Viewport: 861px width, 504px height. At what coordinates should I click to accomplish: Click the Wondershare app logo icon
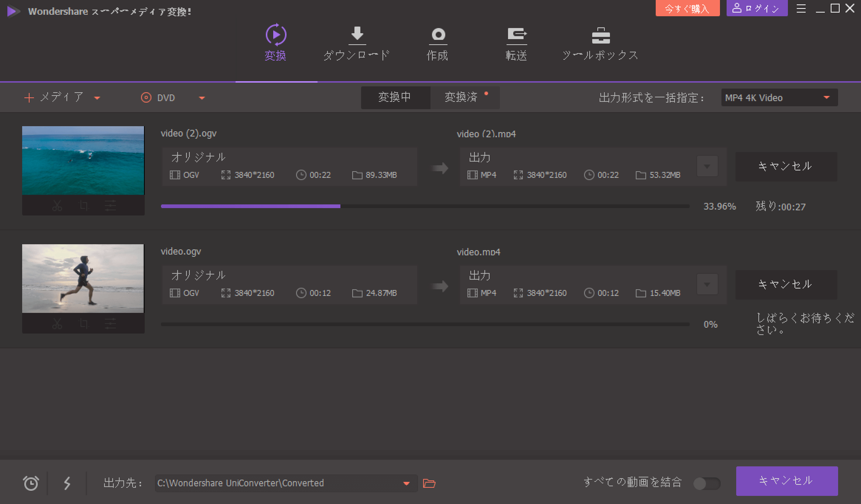tap(14, 11)
